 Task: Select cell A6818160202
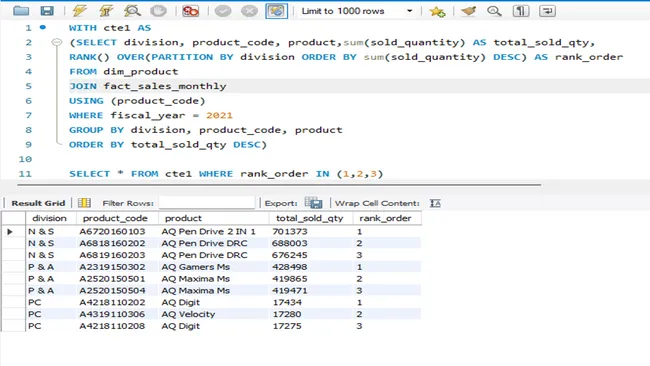(x=112, y=243)
